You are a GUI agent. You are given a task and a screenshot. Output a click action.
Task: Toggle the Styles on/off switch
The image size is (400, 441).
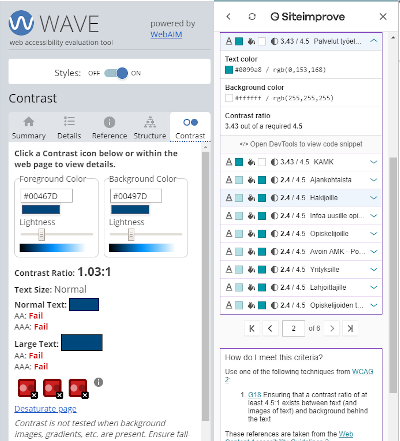point(116,73)
